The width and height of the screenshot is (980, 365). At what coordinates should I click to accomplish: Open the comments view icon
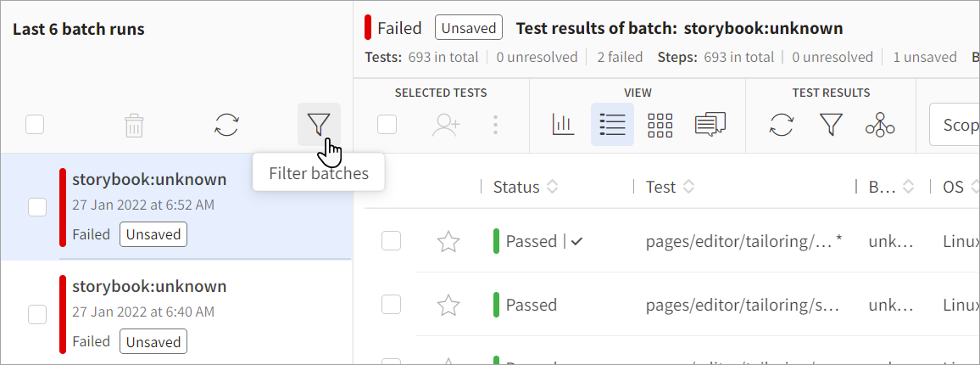710,125
